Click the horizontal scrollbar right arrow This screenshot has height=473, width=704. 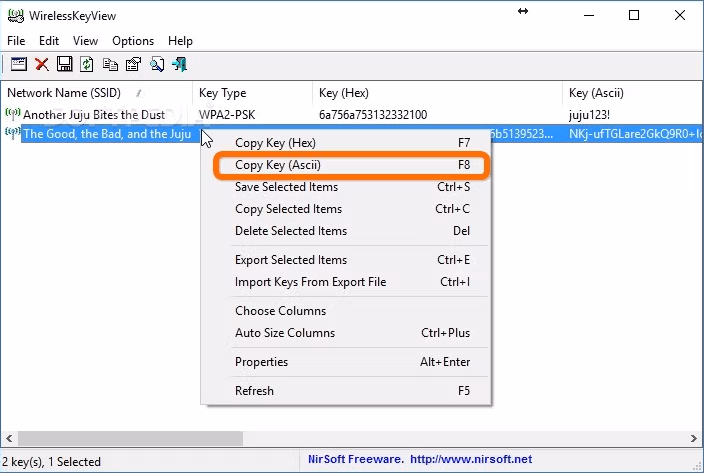coord(694,438)
